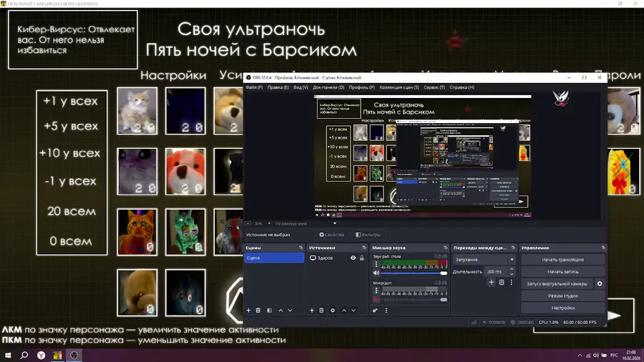644x362 pixels.
Task: Unmute the Микрофон channel
Action: click(x=376, y=300)
